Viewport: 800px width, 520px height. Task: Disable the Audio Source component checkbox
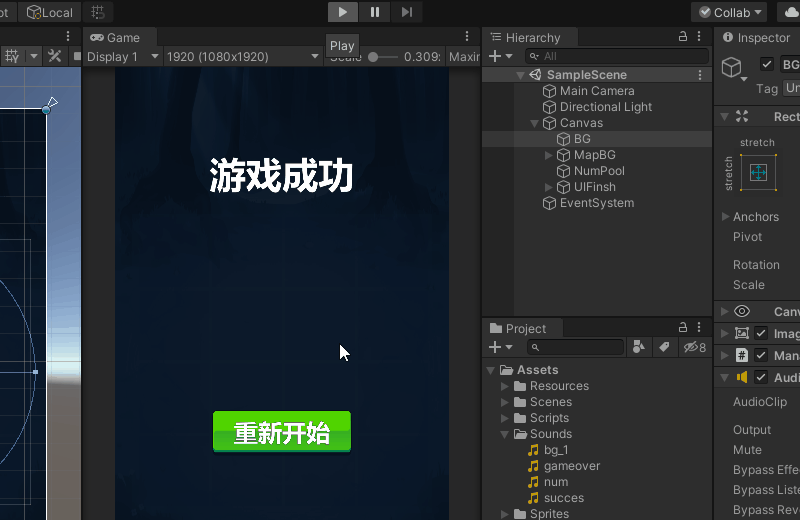coord(761,377)
